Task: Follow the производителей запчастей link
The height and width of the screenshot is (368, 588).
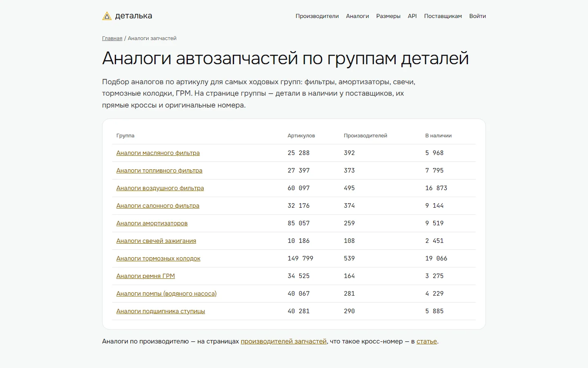Action: pos(284,341)
